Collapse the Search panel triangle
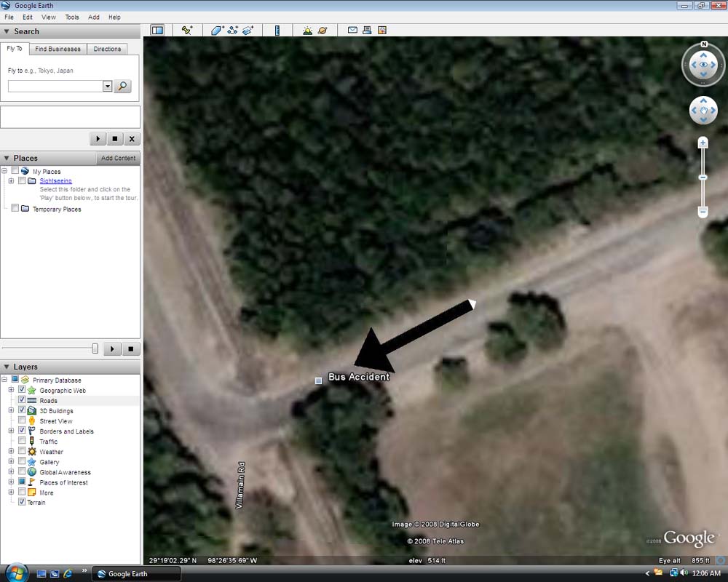Screen dimensions: 728x582 pos(7,31)
